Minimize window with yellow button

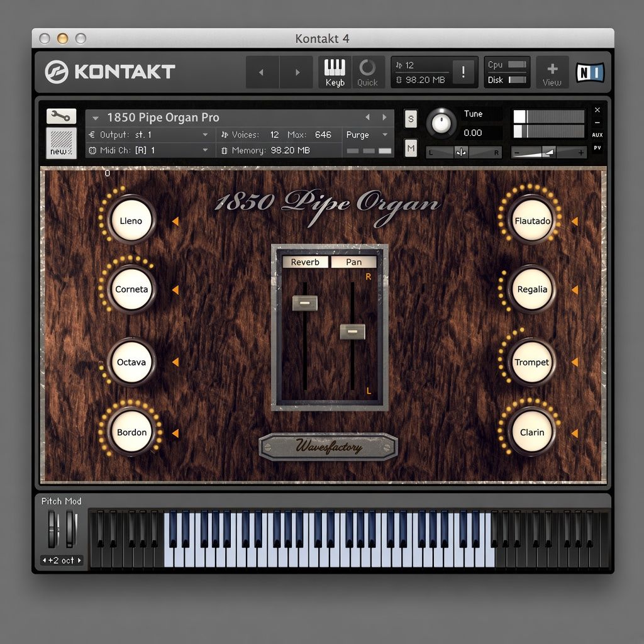click(62, 38)
